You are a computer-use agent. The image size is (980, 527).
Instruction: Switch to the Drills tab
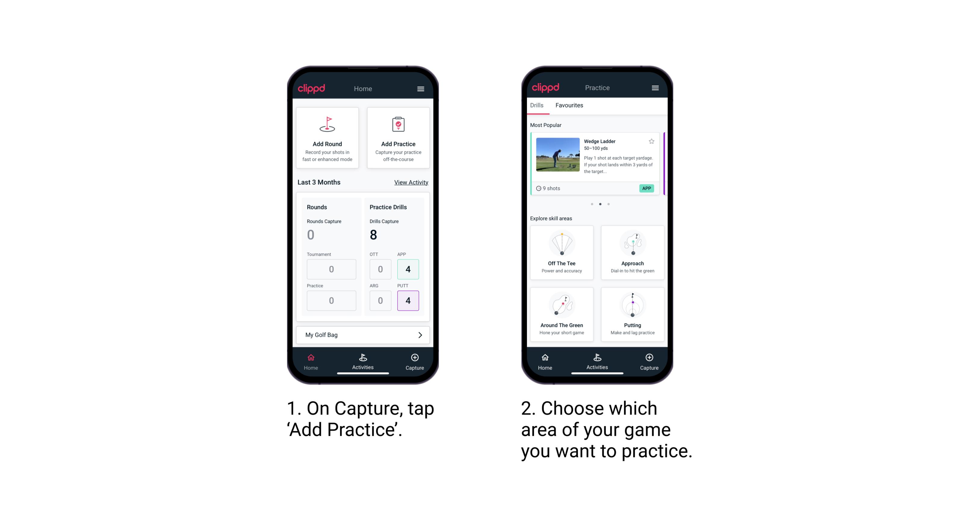coord(539,106)
